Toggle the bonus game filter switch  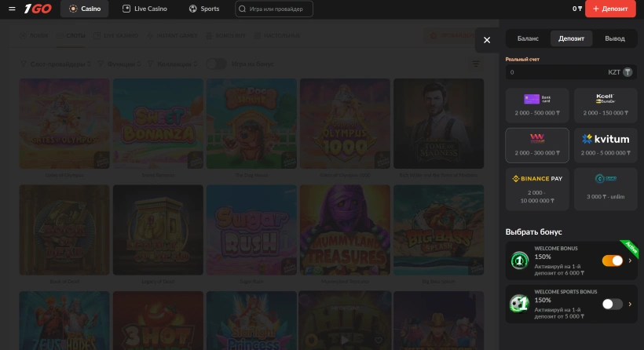(x=216, y=64)
